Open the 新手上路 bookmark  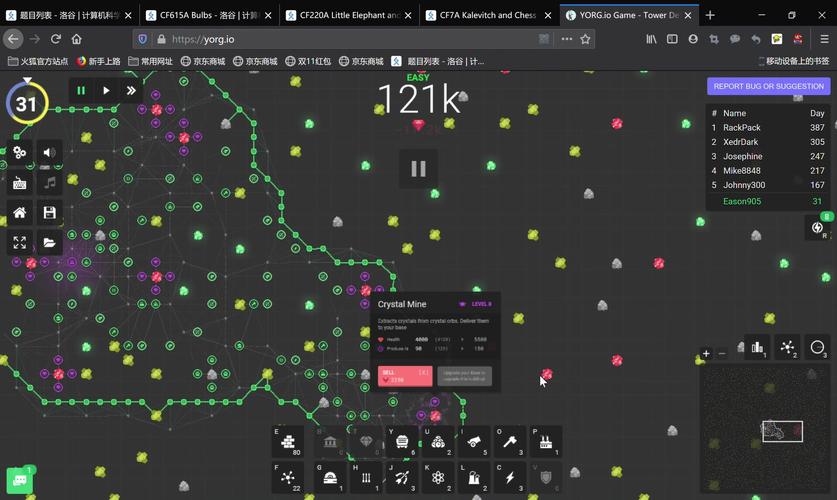(x=98, y=61)
